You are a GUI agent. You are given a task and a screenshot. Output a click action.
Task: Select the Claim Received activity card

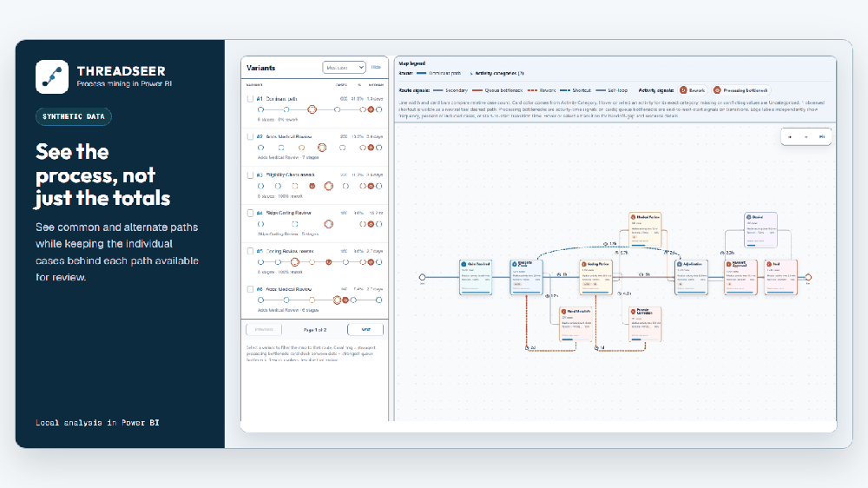click(476, 277)
